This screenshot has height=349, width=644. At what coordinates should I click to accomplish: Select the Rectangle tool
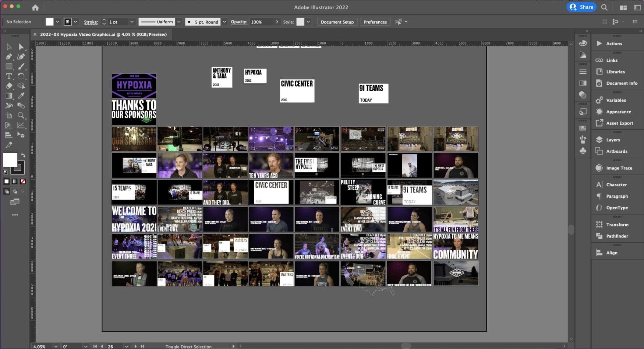pyautogui.click(x=9, y=67)
